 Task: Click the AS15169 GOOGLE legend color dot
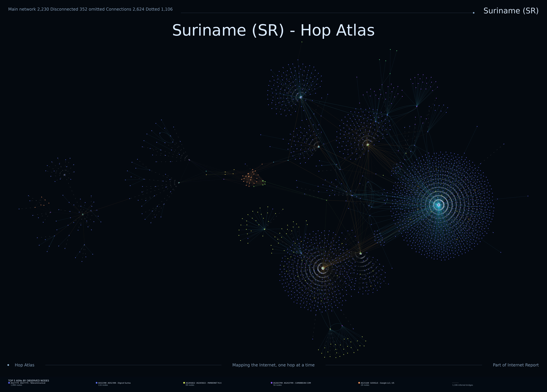359,383
